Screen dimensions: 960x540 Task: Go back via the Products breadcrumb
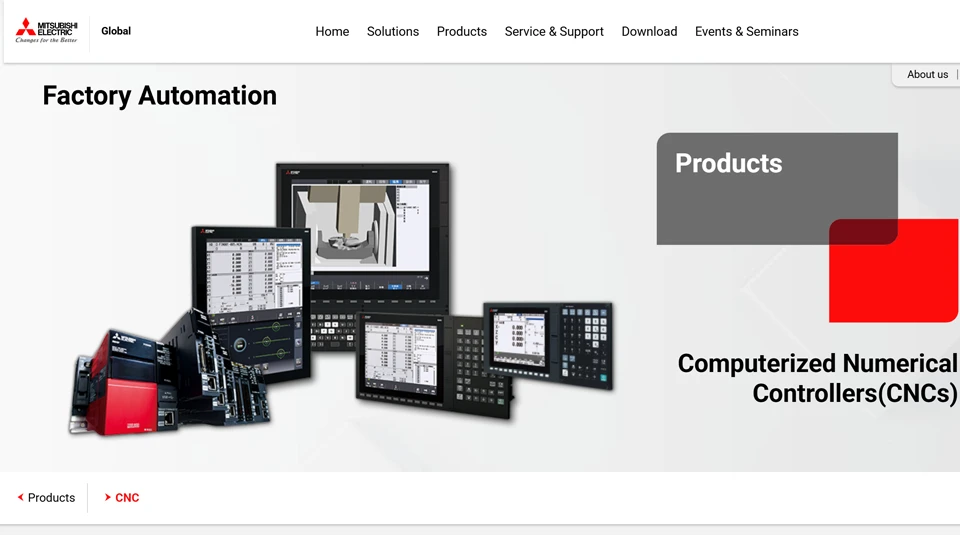point(51,498)
